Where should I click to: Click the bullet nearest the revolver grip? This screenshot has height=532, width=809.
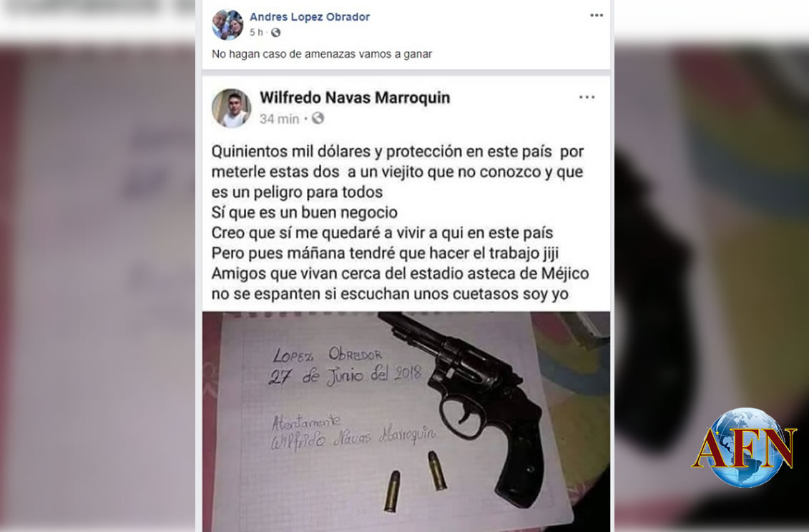point(437,471)
